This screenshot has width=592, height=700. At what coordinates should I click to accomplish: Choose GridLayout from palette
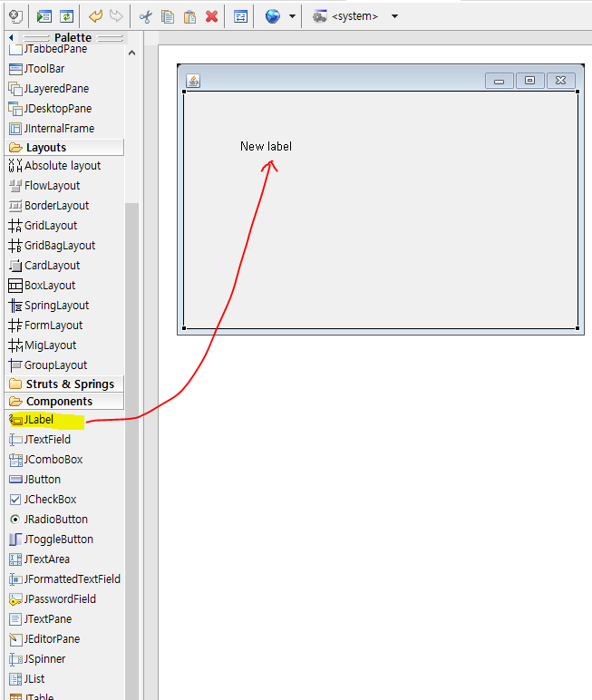tap(44, 226)
